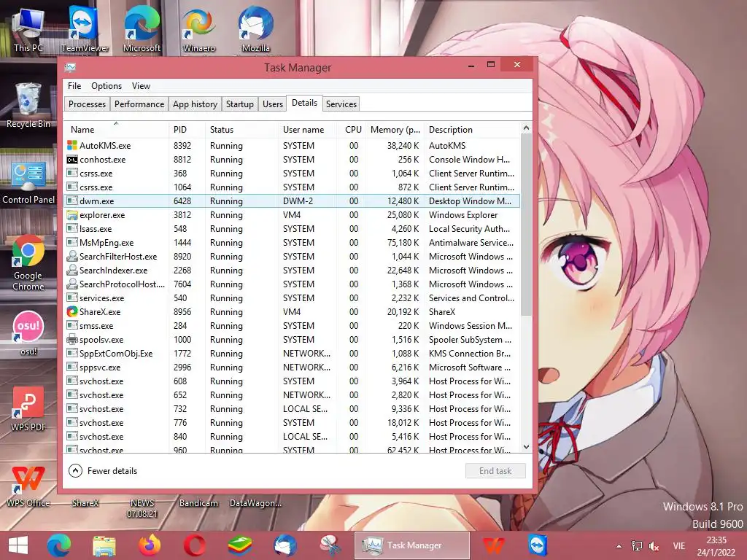Click the network icon in system tray
747x560 pixels.
point(636,545)
